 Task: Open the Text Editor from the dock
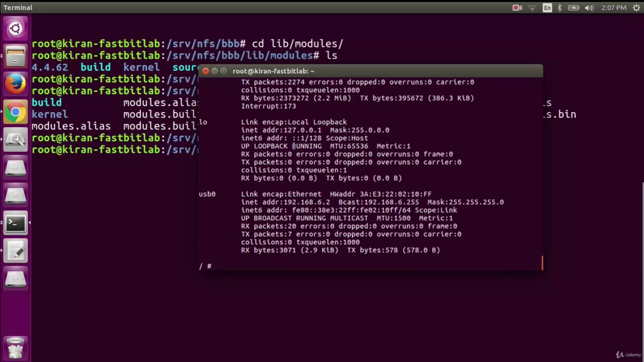[x=15, y=251]
